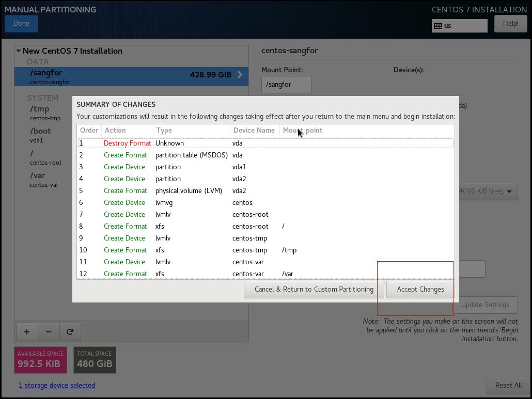Select the Create Device row for vda1

coord(265,167)
